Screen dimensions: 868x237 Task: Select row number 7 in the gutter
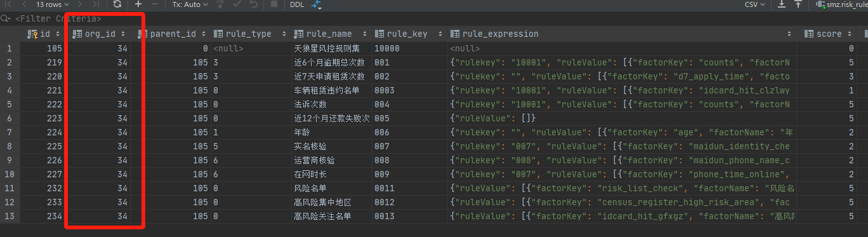point(10,132)
